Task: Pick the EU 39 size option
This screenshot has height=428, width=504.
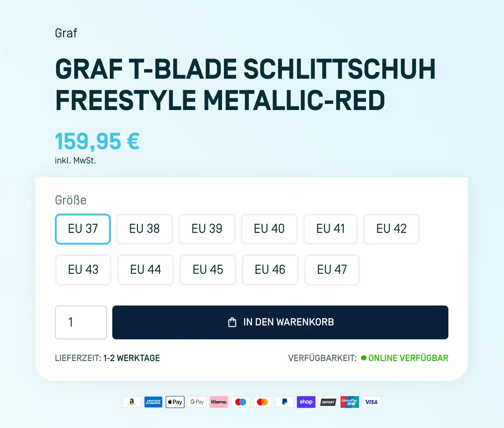Action: pyautogui.click(x=207, y=229)
